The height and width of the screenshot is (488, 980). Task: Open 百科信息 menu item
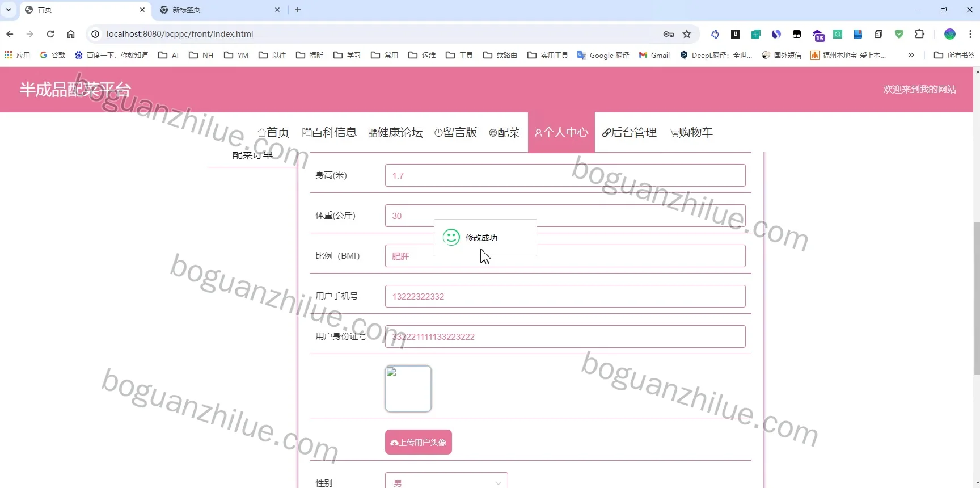tap(330, 132)
